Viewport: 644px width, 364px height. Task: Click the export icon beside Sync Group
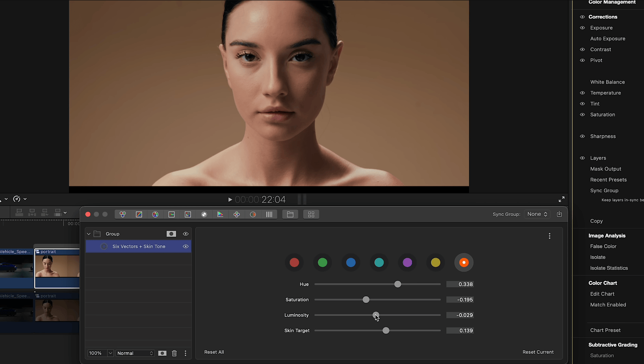coord(559,214)
